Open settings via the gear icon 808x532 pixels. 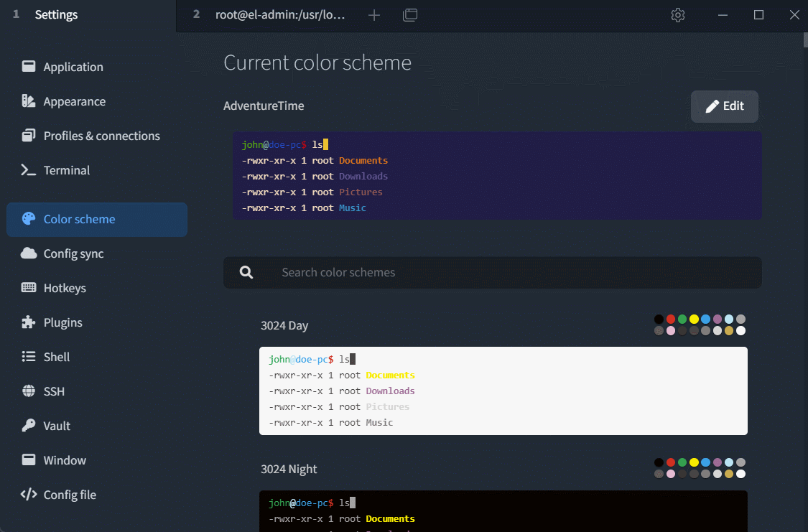pyautogui.click(x=678, y=15)
